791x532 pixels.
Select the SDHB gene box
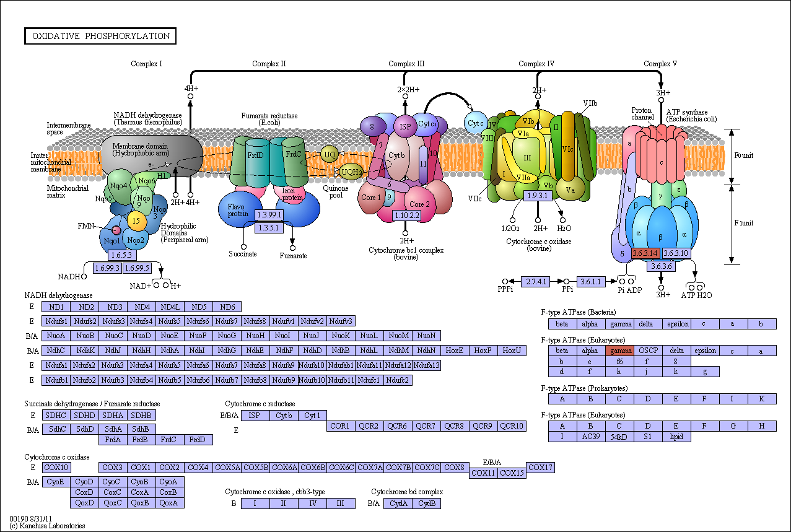pos(142,415)
